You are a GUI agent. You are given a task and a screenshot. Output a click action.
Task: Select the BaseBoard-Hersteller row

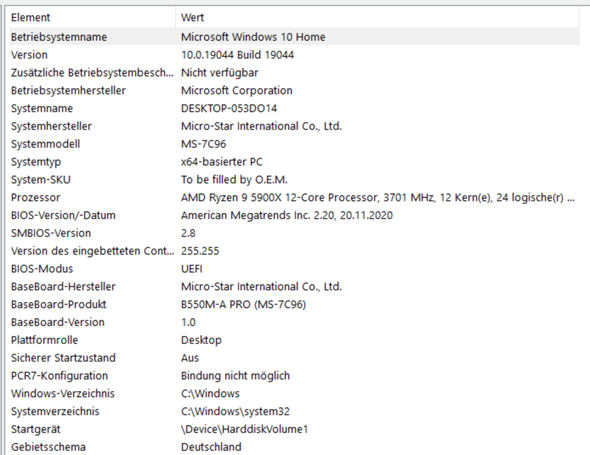pos(294,287)
